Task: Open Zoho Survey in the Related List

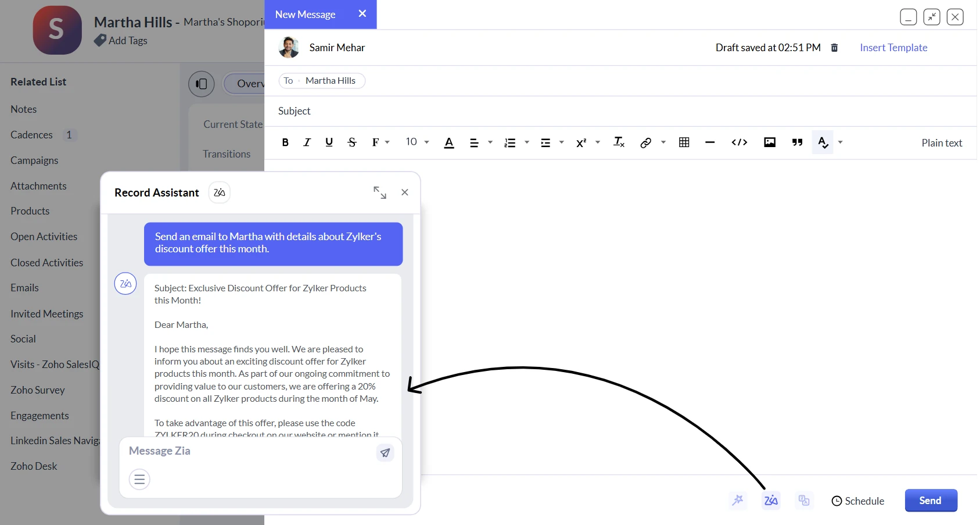Action: tap(38, 390)
